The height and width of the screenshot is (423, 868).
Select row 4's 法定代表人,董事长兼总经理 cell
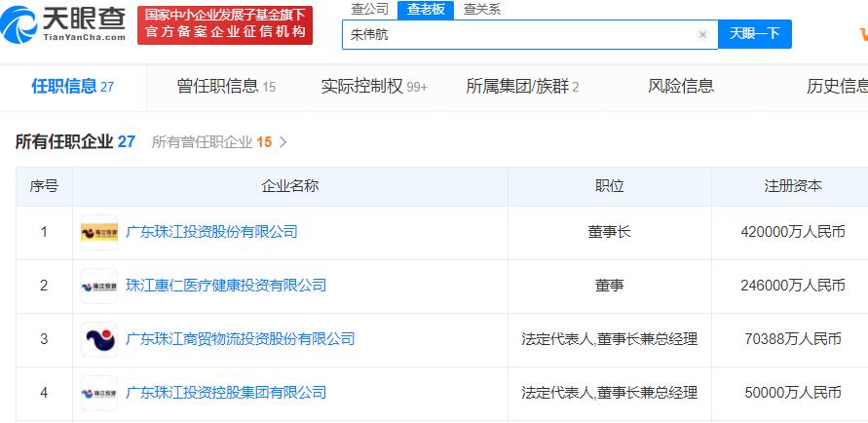pyautogui.click(x=610, y=393)
